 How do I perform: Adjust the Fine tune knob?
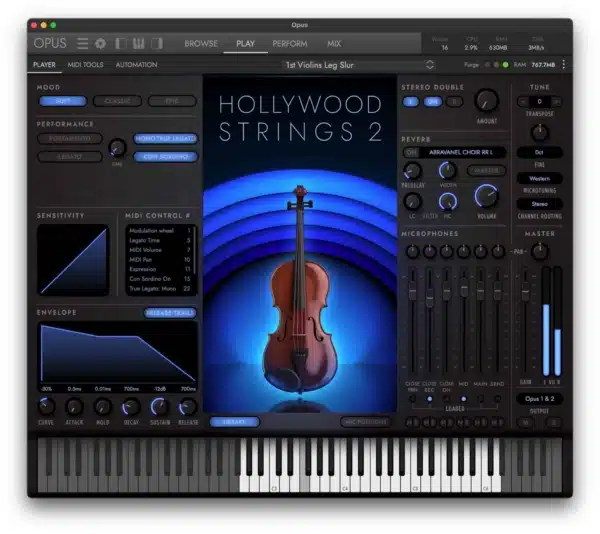(540, 132)
